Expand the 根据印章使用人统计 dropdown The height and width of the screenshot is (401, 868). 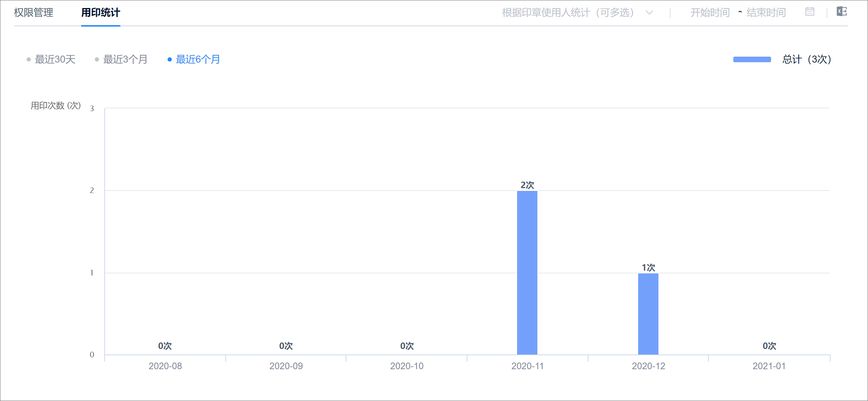click(567, 13)
